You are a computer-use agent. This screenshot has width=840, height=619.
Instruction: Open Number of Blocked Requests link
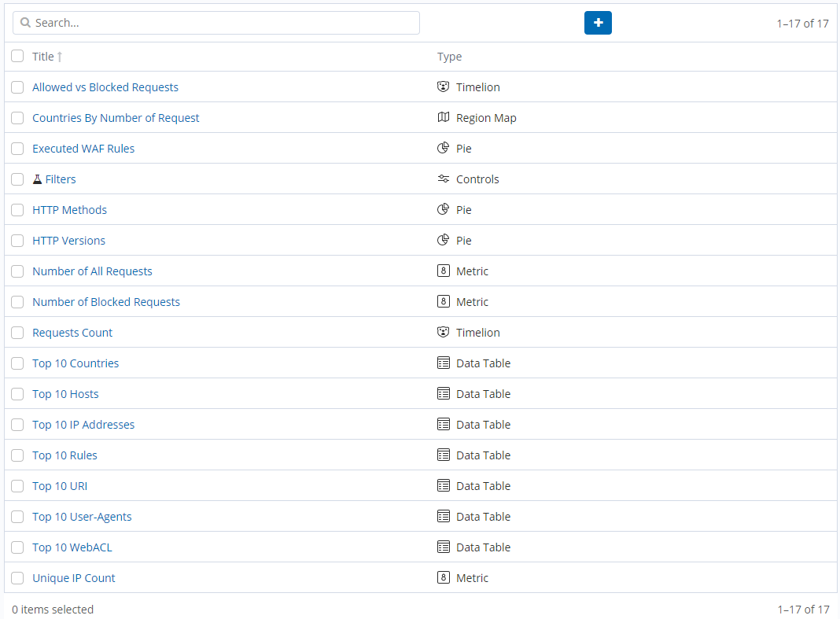coord(106,302)
